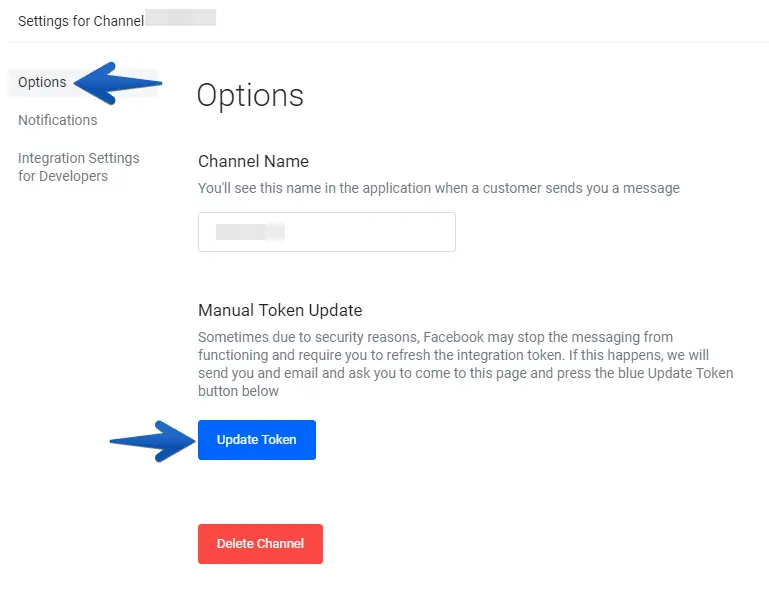Image resolution: width=769 pixels, height=602 pixels.
Task: Click the blue arrow beside Update Token
Action: pyautogui.click(x=152, y=440)
